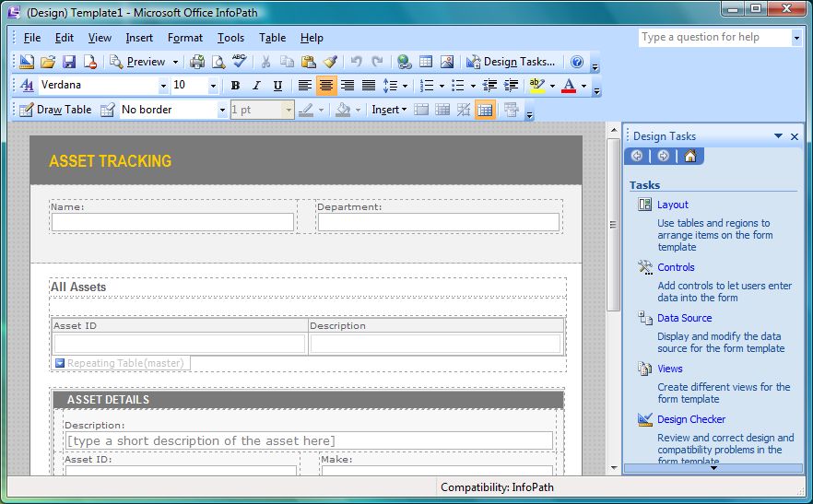Open the Edit menu
This screenshot has height=504, width=813.
65,38
